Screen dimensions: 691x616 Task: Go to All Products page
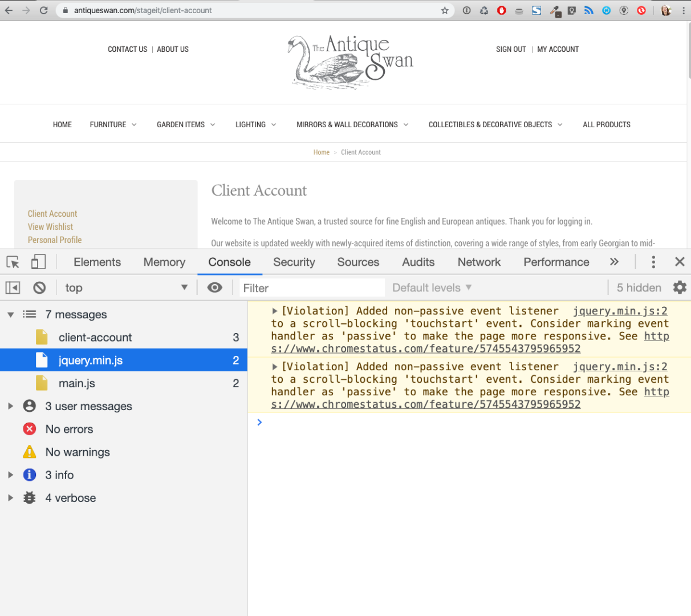(607, 124)
